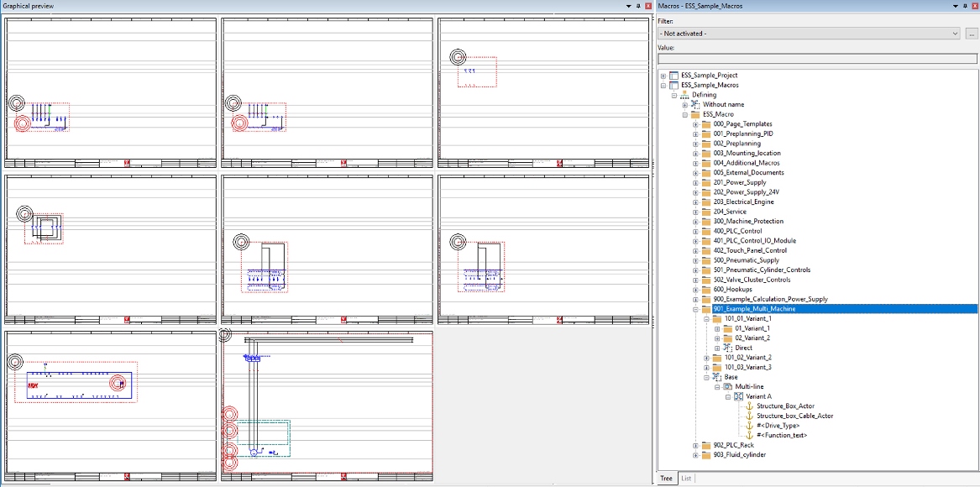The width and height of the screenshot is (980, 487).
Task: Switch to the List tab
Action: [686, 479]
